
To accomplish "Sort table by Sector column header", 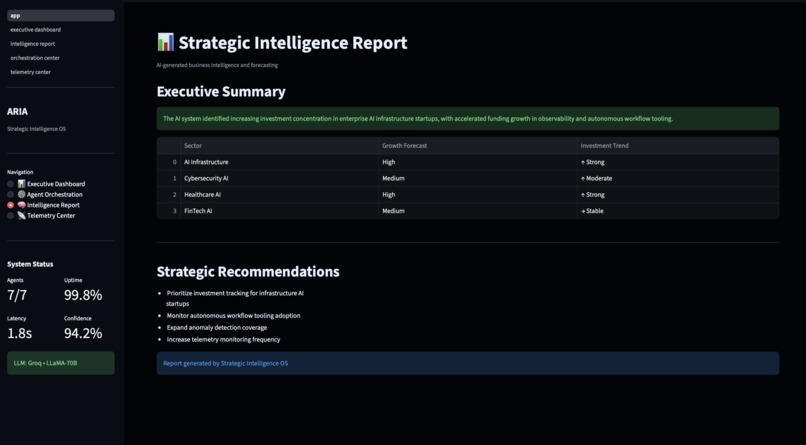I will pos(279,146).
